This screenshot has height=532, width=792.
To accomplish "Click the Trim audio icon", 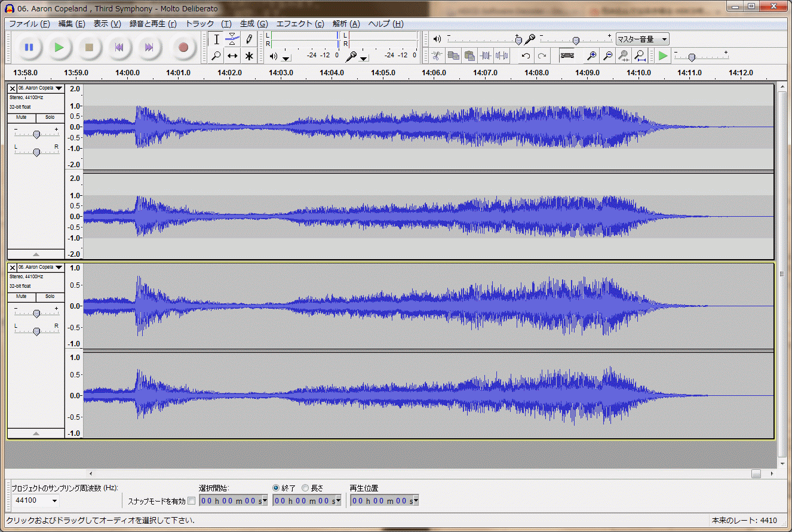I will [486, 56].
